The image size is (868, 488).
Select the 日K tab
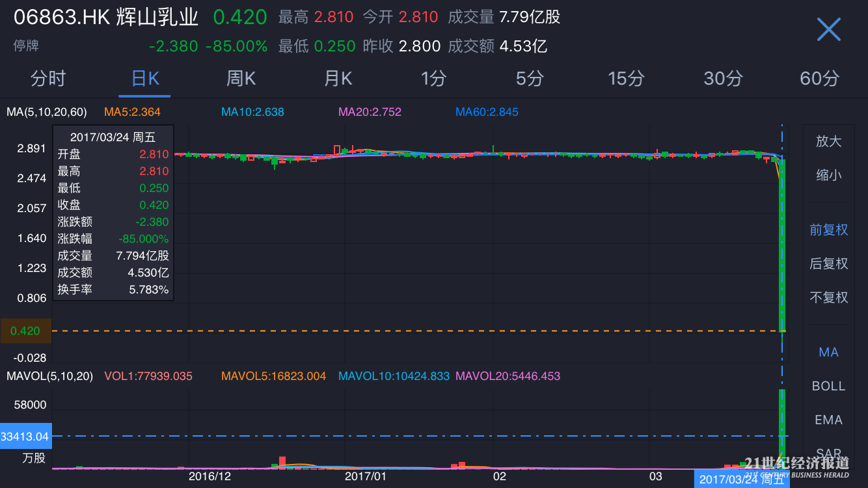point(144,79)
